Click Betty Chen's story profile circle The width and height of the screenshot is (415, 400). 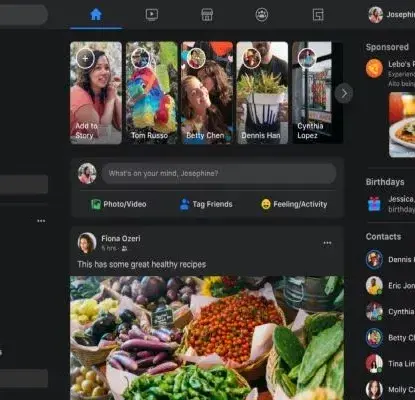click(196, 58)
